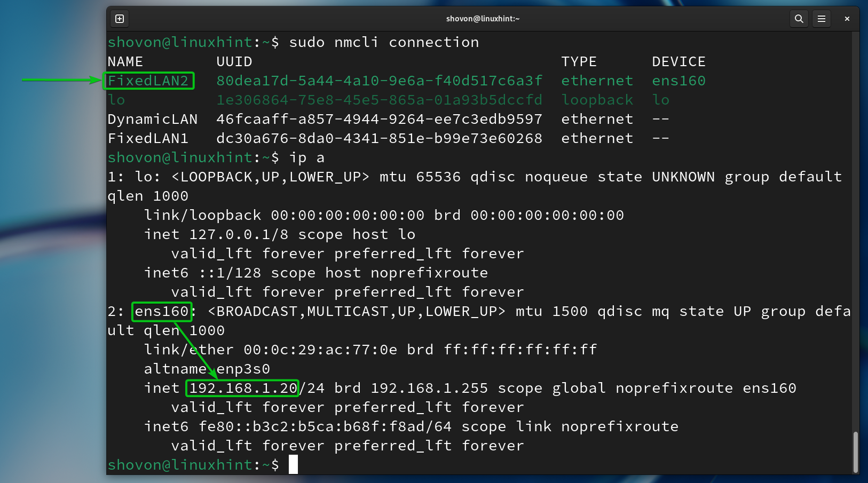Click the FixedLAN2 UUID starting with 80dea17d

point(379,81)
